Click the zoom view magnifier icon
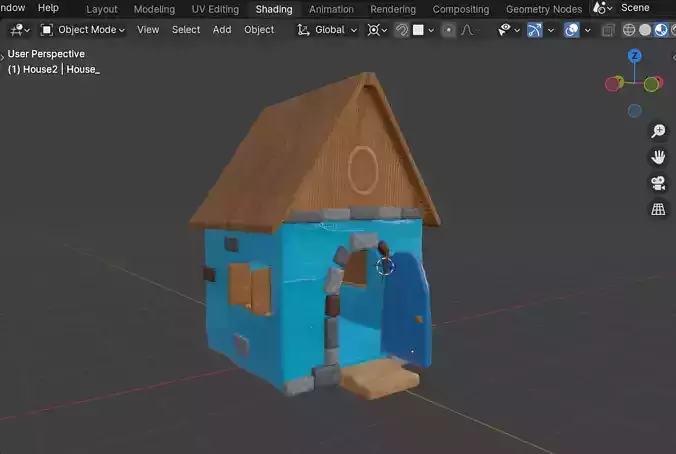The width and height of the screenshot is (676, 454). point(658,131)
